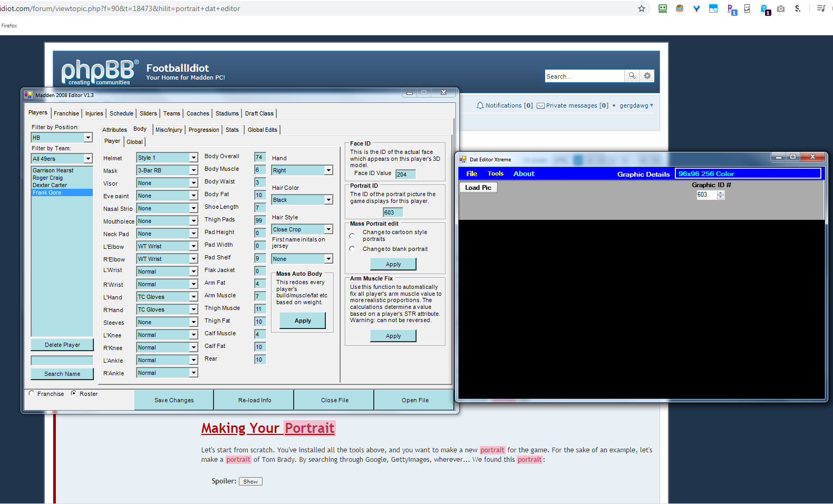This screenshot has width=833, height=504.
Task: Click the smiley-face page extension icon
Action: (747, 8)
